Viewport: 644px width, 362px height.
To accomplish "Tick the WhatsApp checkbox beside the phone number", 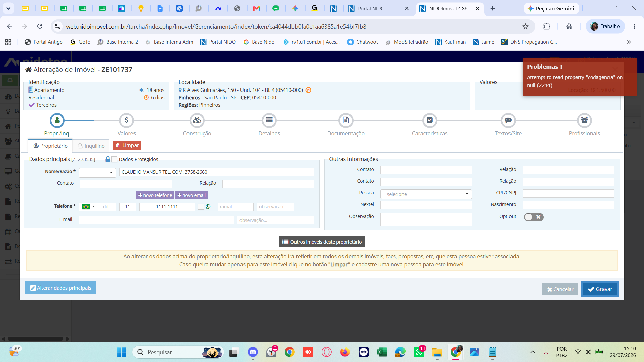I will tap(201, 207).
